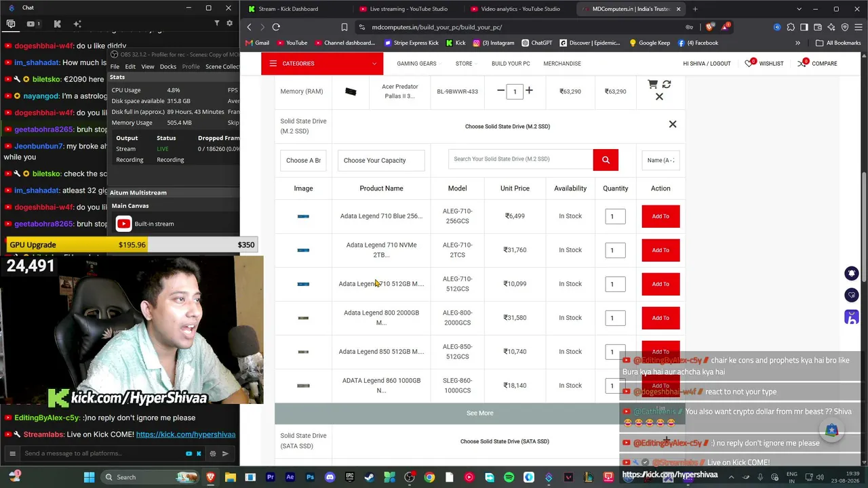Add Adata Legend 710 Blue 256GB
868x488 pixels.
pyautogui.click(x=660, y=216)
